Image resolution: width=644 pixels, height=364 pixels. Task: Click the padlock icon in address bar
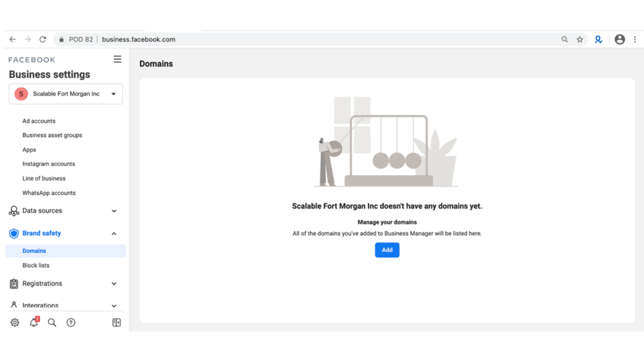[x=61, y=39]
